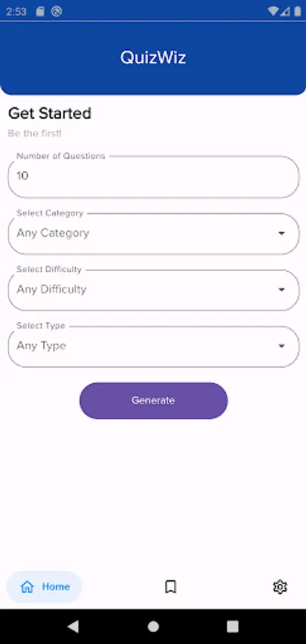Tap the Android home circle icon

click(153, 626)
